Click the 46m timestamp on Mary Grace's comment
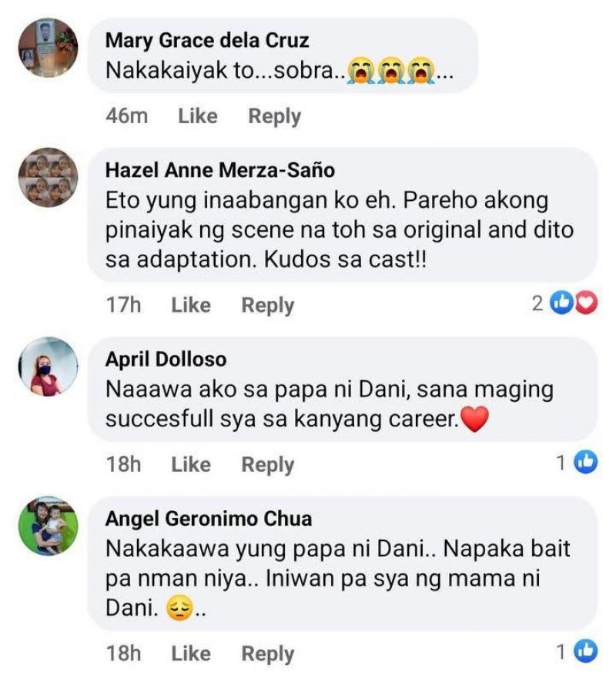This screenshot has width=616, height=688. (x=127, y=116)
